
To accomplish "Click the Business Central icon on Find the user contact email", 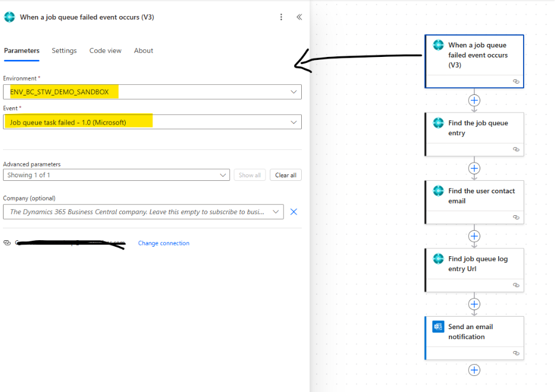I will 438,190.
